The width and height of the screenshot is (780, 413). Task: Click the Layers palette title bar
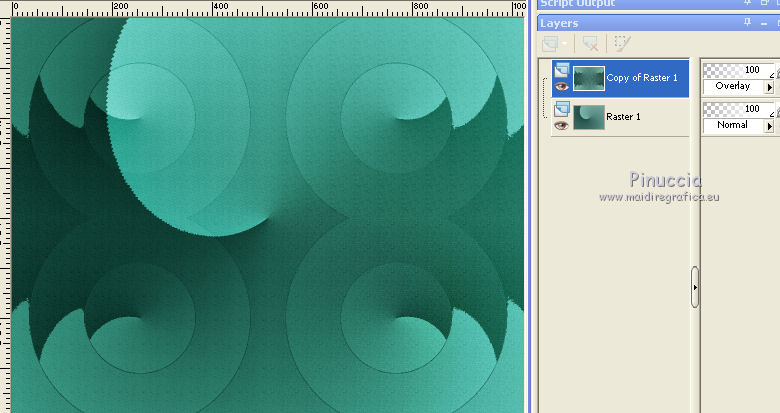659,23
